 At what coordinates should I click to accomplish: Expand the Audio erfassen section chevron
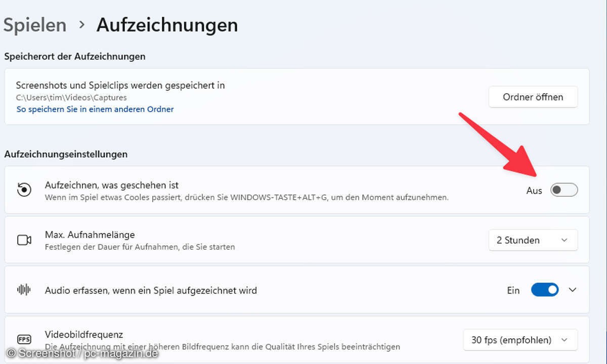click(x=573, y=290)
